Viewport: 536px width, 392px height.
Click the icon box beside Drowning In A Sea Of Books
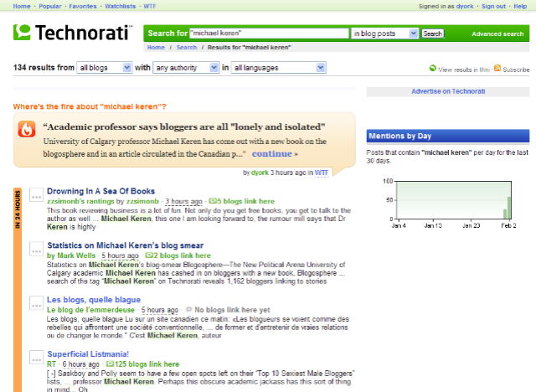(x=37, y=195)
